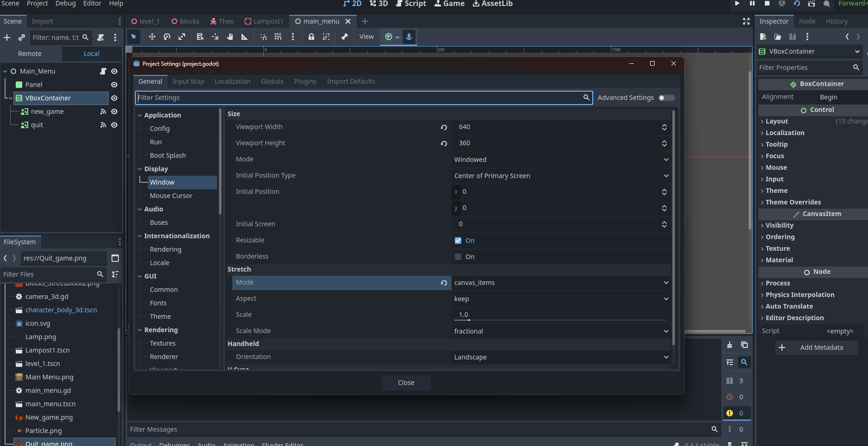Open the View menu in viewport toolbar
The image size is (868, 446).
(366, 37)
